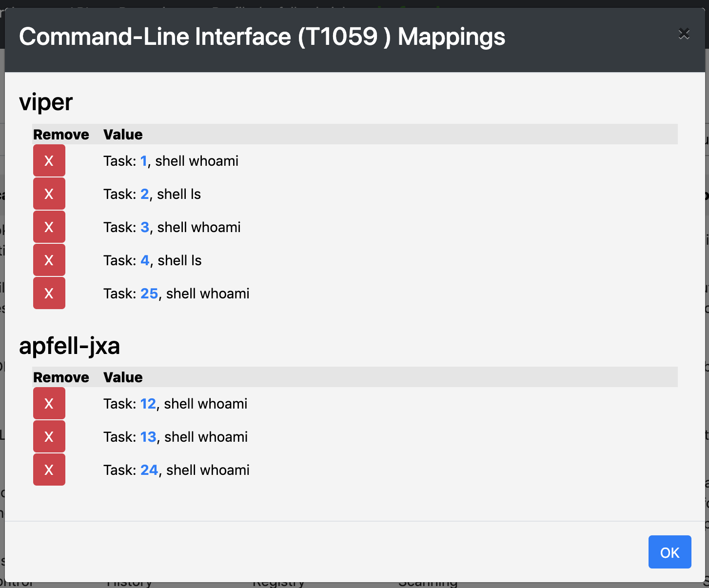709x588 pixels.
Task: Close the Mappings dialog with X
Action: (x=684, y=34)
